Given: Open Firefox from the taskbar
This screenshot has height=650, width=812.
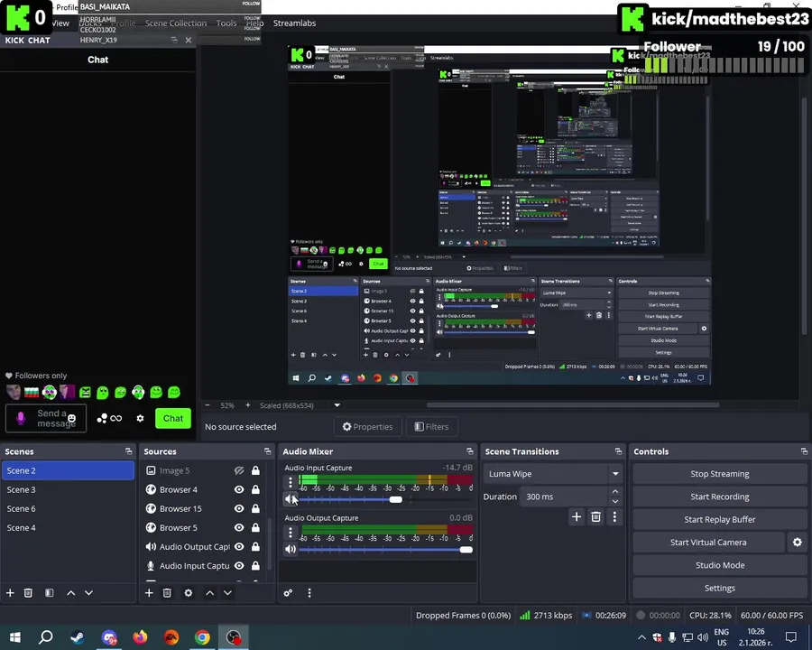Looking at the screenshot, I should [x=140, y=637].
